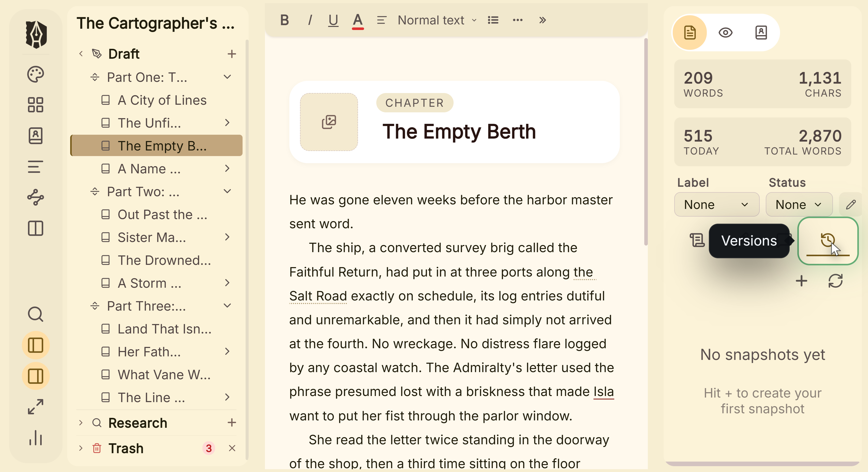Open the split columns view icon
Viewport: 868px width, 472px height.
(36, 229)
